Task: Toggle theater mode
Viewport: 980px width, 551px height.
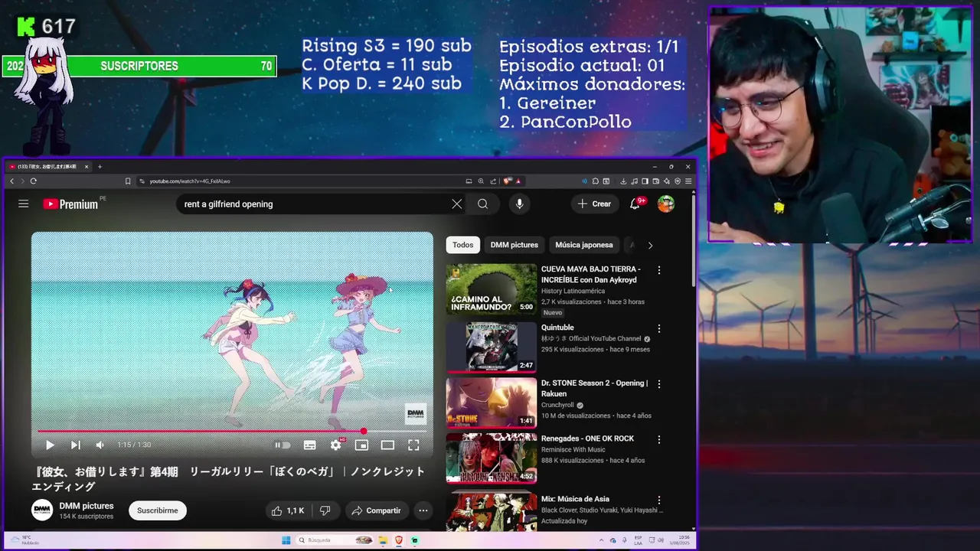Action: pos(387,445)
